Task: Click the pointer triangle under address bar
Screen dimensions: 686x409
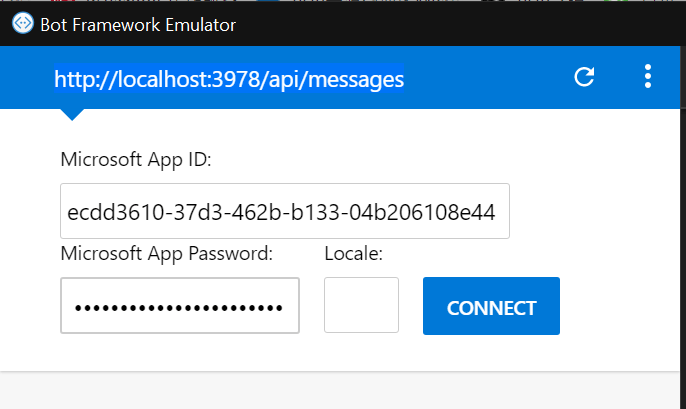Action: tap(72, 113)
